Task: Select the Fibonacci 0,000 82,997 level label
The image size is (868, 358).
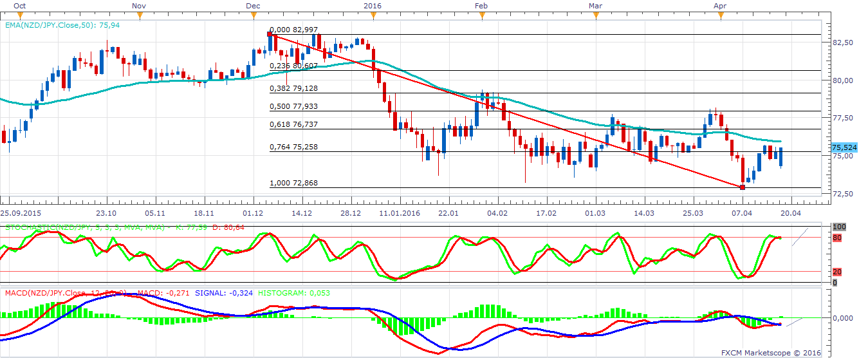Action: coord(294,30)
